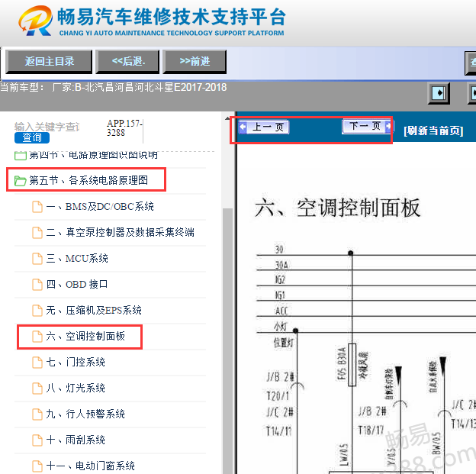The image size is (476, 474).
Task: Open 无、压缩机及EPS系统 page
Action: tap(94, 310)
